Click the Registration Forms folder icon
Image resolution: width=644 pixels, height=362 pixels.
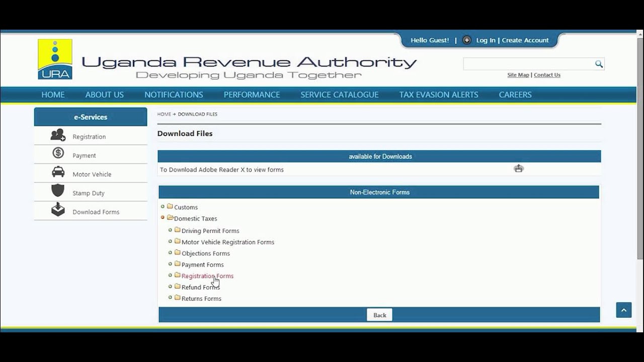pyautogui.click(x=178, y=275)
